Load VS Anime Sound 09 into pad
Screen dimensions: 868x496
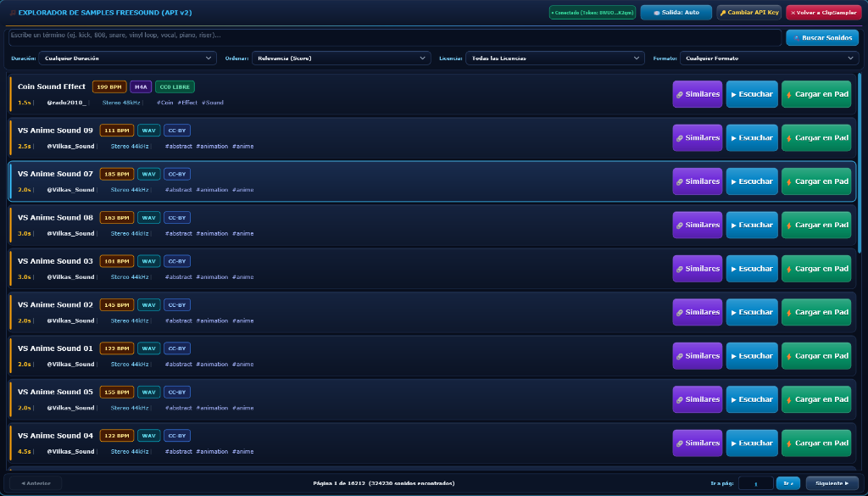click(x=816, y=138)
